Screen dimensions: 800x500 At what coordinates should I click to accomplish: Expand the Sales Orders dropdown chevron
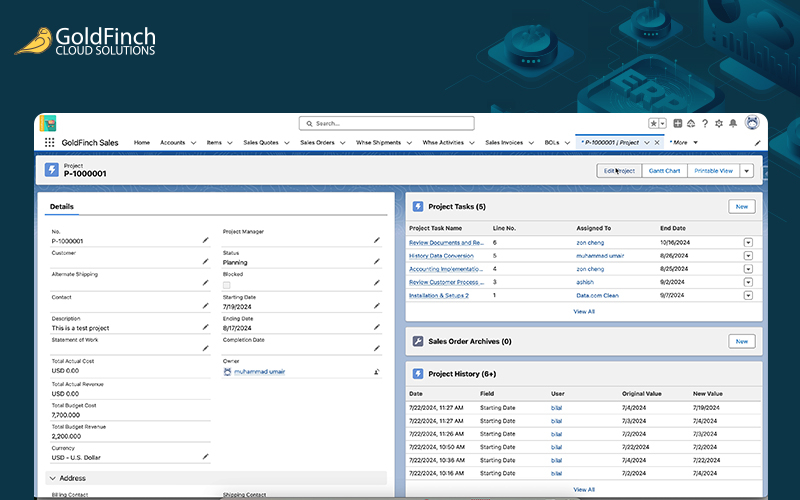pyautogui.click(x=343, y=143)
